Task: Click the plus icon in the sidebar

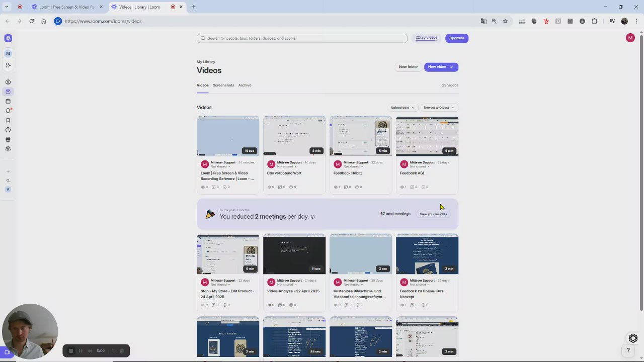Action: pyautogui.click(x=8, y=171)
